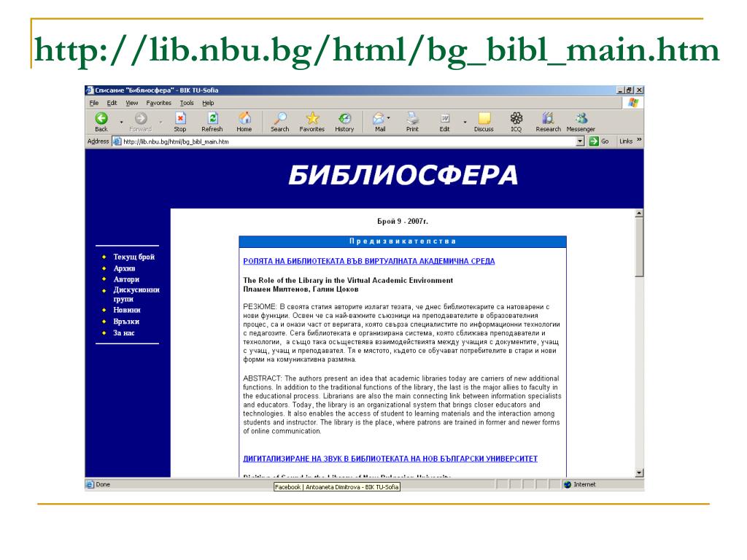Click the page scrollbar up arrow
The width and height of the screenshot is (747, 560).
point(639,214)
